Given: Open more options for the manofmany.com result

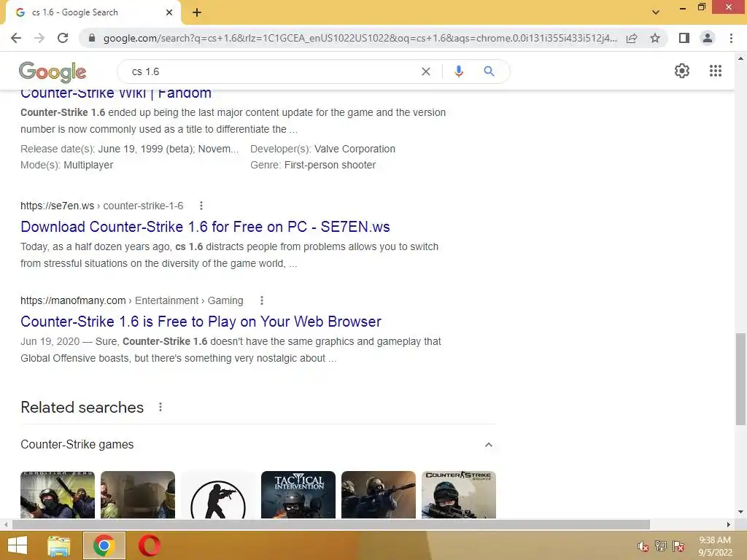Looking at the screenshot, I should click(262, 300).
